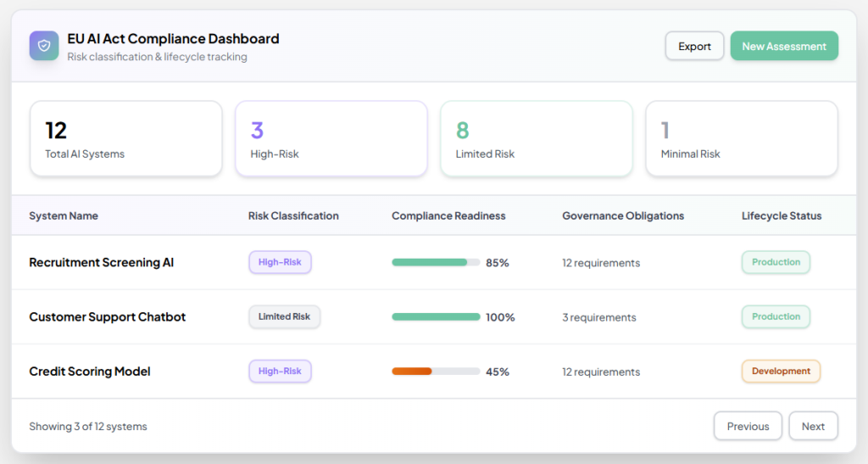Go to the Next page of systems
The height and width of the screenshot is (464, 868).
click(x=813, y=426)
